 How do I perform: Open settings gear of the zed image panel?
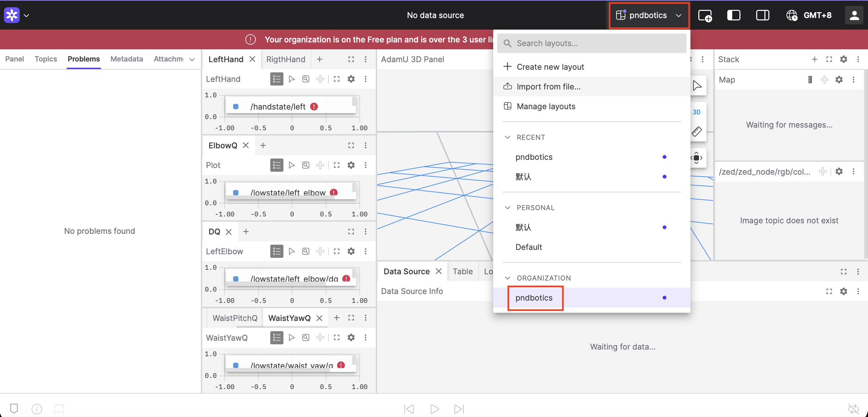(x=839, y=172)
